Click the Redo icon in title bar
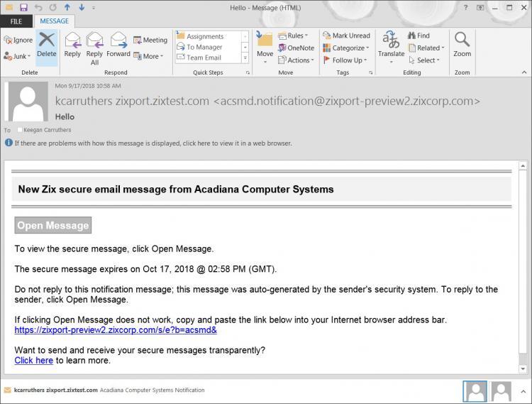 (53, 8)
